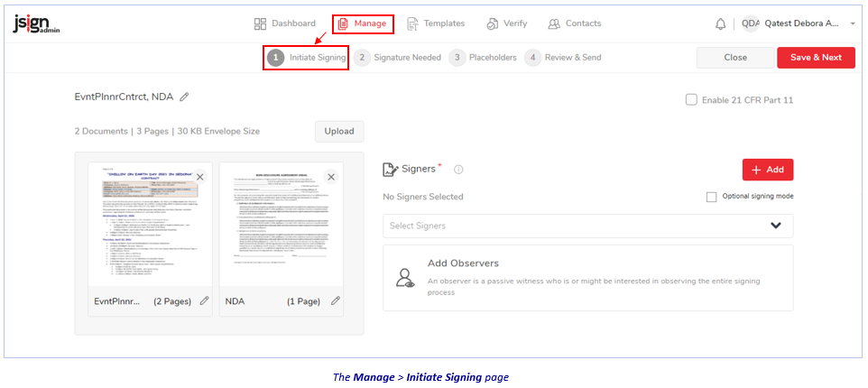Viewport: 868px width, 388px height.
Task: Open the Dashboard tab
Action: [x=285, y=23]
